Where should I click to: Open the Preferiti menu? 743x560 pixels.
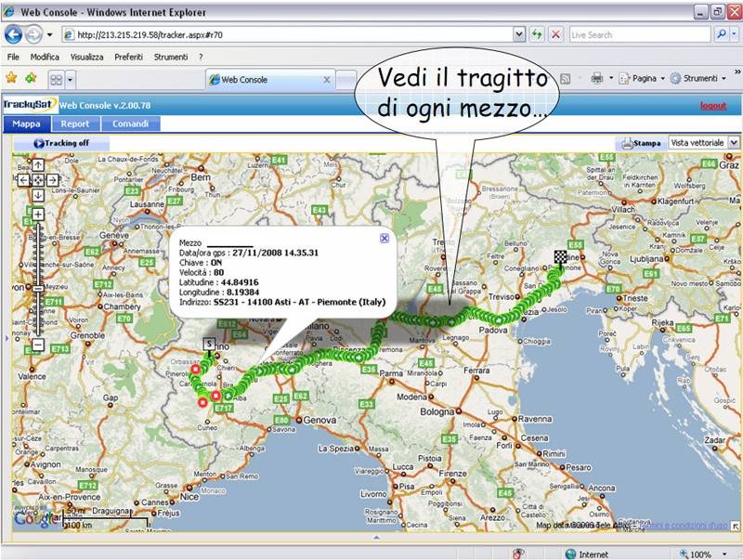(128, 57)
